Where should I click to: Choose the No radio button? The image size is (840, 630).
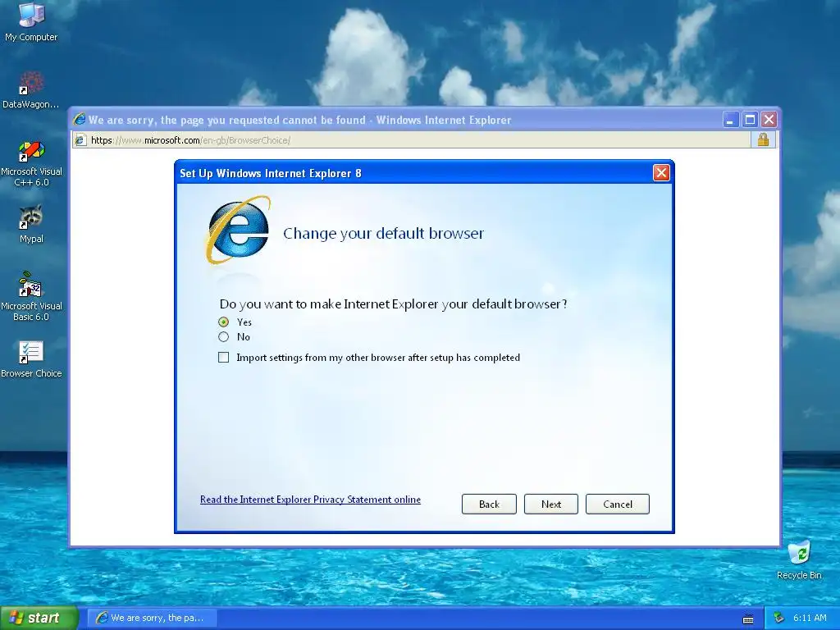tap(223, 337)
